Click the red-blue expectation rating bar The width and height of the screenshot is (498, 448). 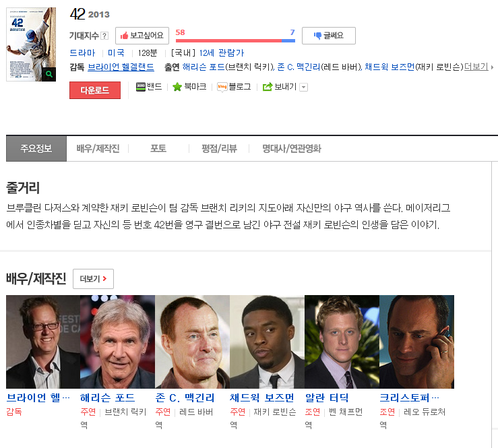click(x=235, y=40)
